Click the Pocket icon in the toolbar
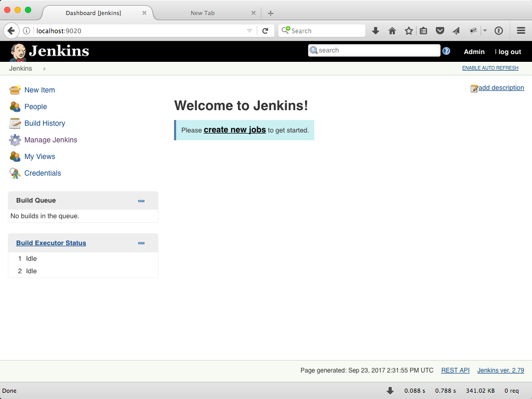 point(440,31)
